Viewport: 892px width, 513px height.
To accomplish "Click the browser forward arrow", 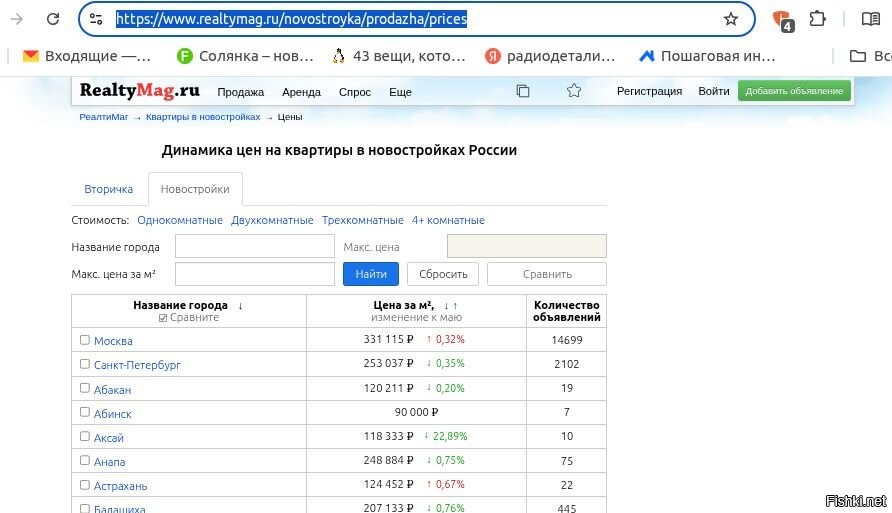I will [16, 19].
